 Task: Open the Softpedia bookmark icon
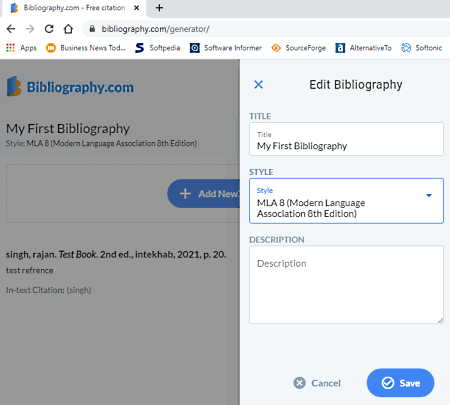tap(140, 48)
